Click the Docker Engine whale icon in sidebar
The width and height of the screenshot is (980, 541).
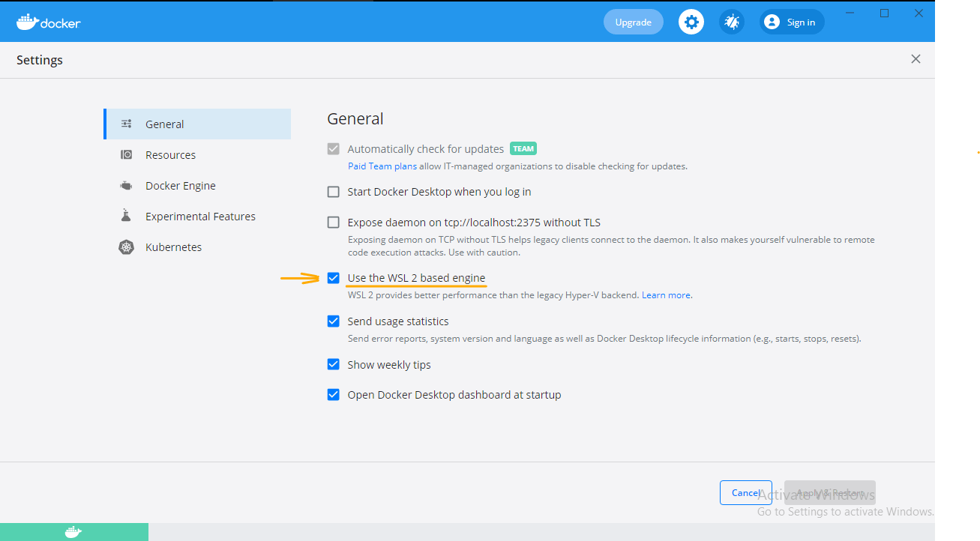point(127,186)
